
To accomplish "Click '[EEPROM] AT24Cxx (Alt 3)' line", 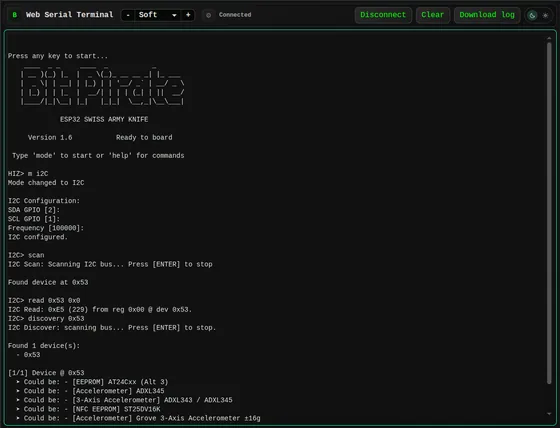I will point(92,382).
